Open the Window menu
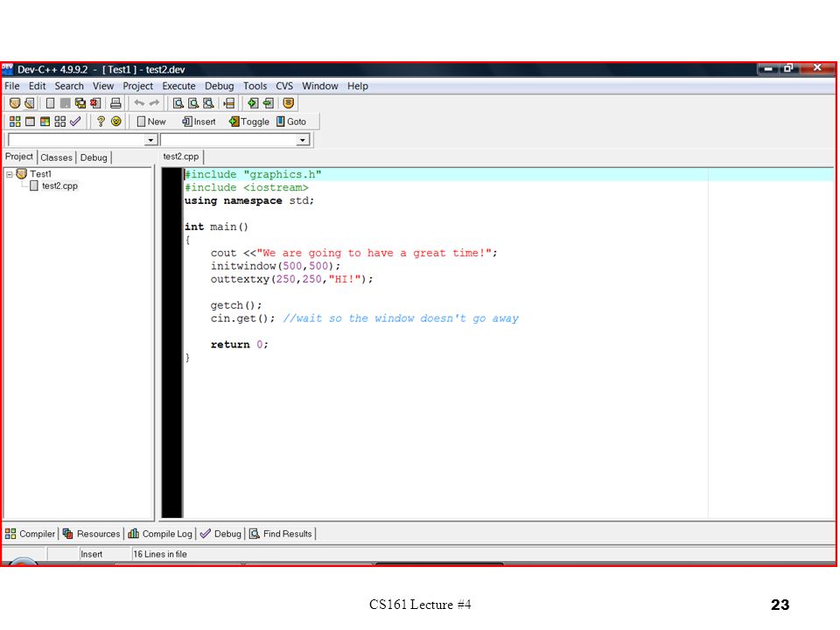This screenshot has width=840, height=630. click(320, 86)
